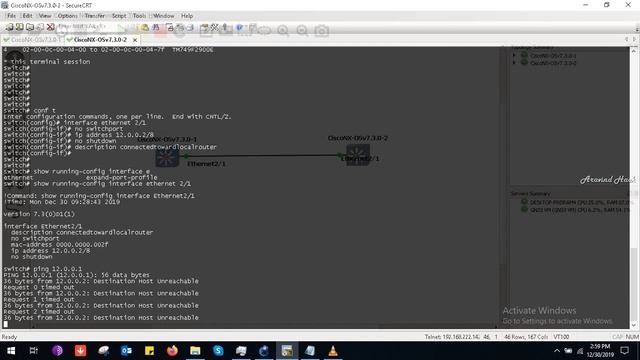Open the Windows notification center
The image size is (640, 360).
coord(624,351)
